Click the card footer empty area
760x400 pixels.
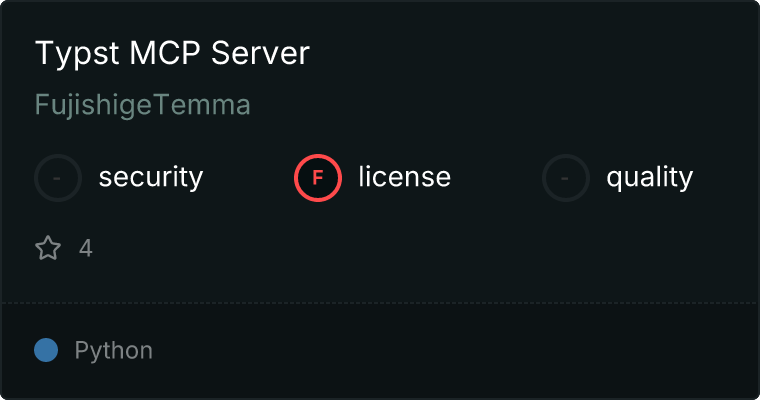tap(450, 352)
